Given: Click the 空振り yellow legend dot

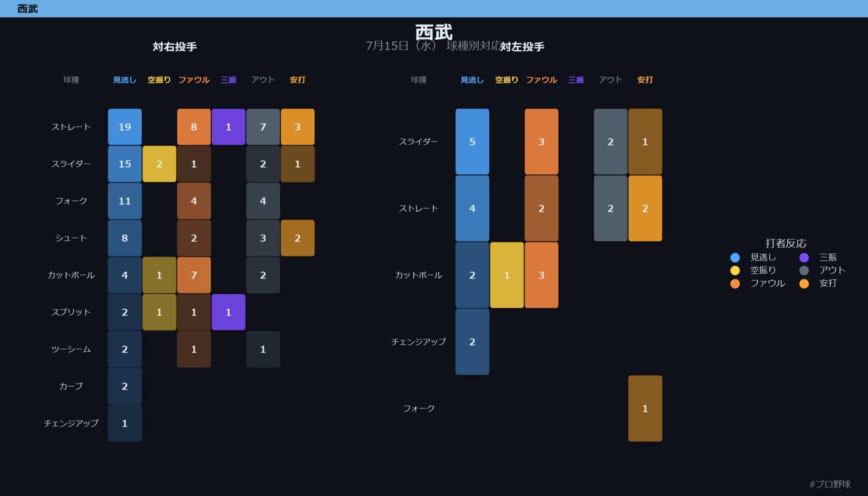Looking at the screenshot, I should 735,270.
